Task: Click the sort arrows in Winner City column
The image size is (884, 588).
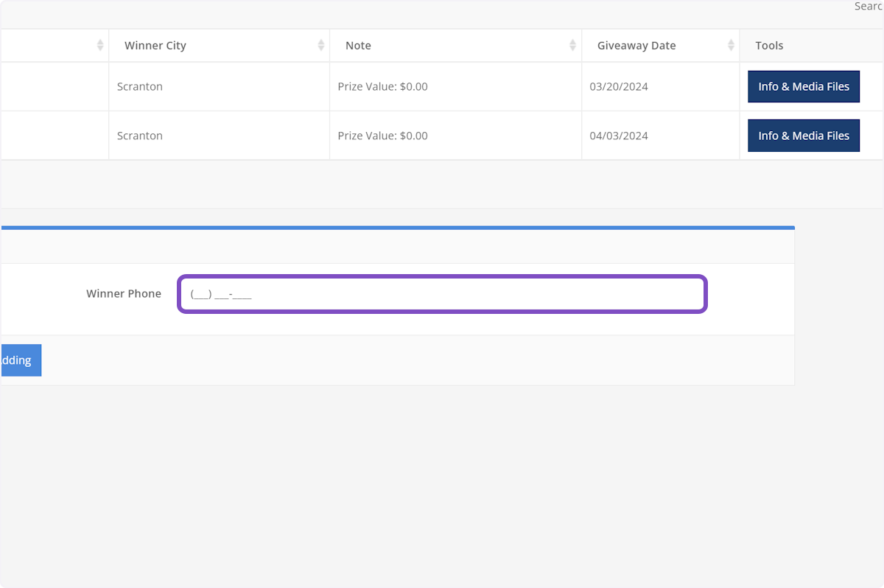Action: [321, 46]
